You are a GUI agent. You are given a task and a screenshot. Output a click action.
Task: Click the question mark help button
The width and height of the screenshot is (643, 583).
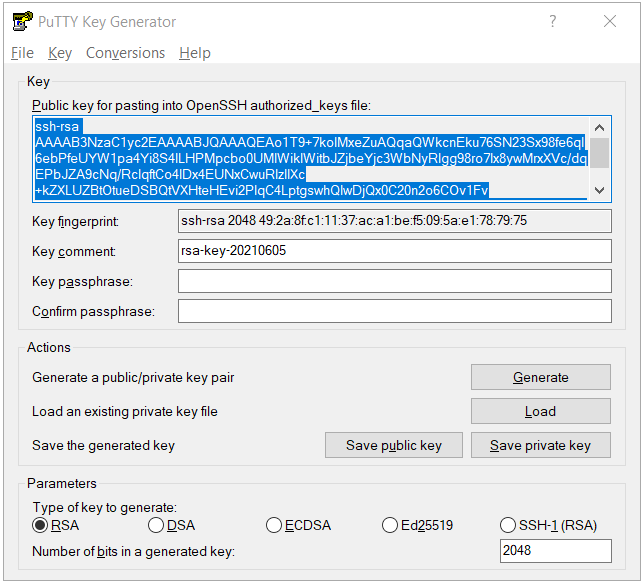pos(553,21)
